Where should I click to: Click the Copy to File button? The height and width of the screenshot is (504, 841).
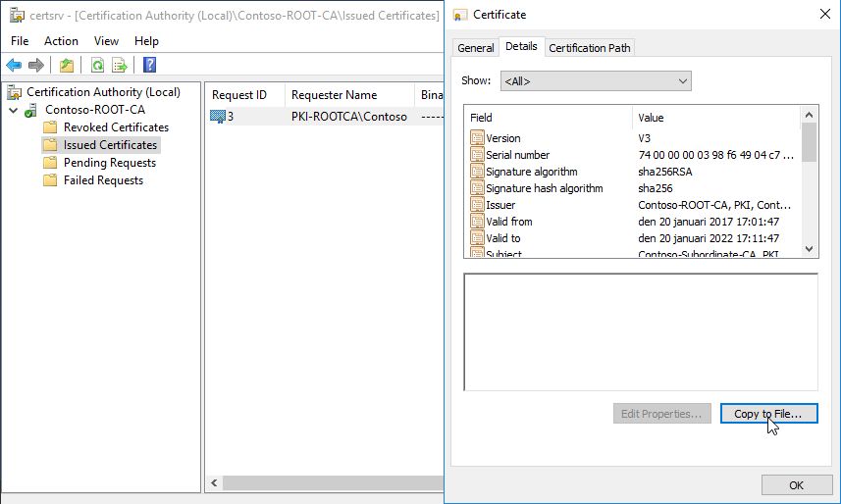click(x=768, y=414)
